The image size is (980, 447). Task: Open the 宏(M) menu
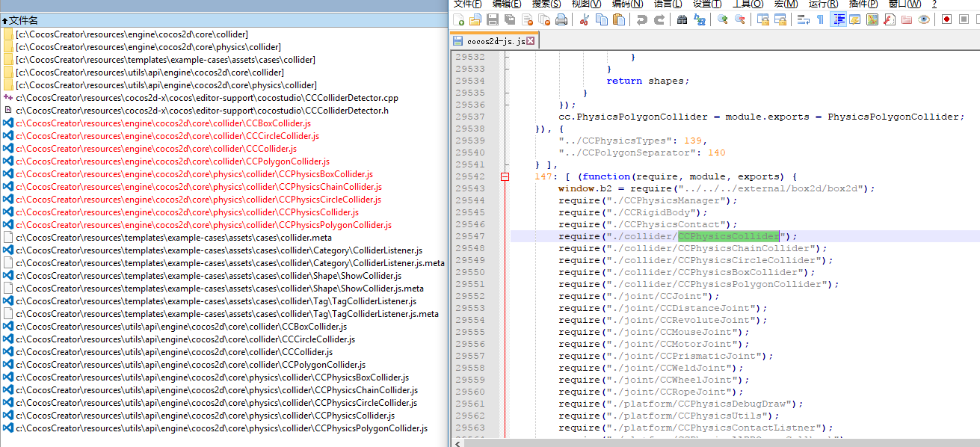[x=786, y=4]
